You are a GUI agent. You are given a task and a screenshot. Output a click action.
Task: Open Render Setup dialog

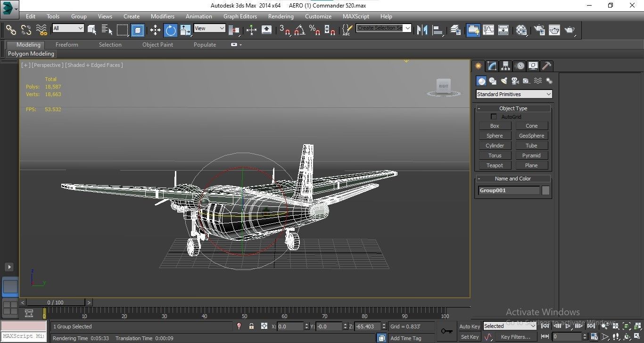(539, 30)
